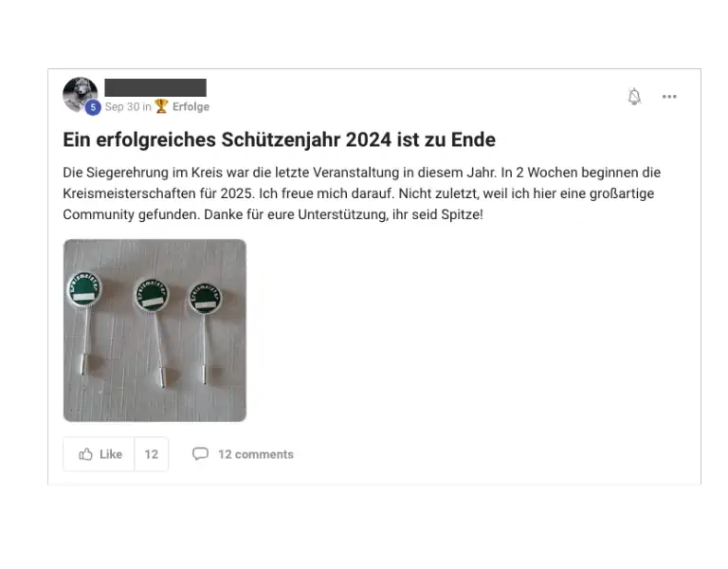View the 12 likes count
This screenshot has height=569, width=728.
tap(152, 454)
